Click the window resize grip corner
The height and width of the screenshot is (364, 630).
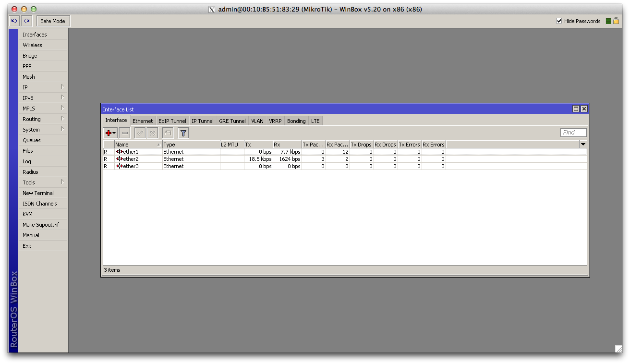coord(618,349)
